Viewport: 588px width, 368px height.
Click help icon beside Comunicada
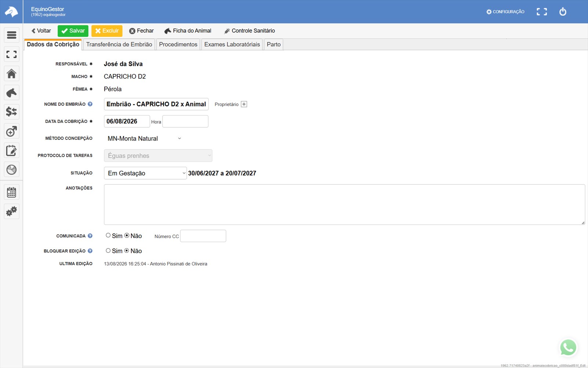coord(90,236)
